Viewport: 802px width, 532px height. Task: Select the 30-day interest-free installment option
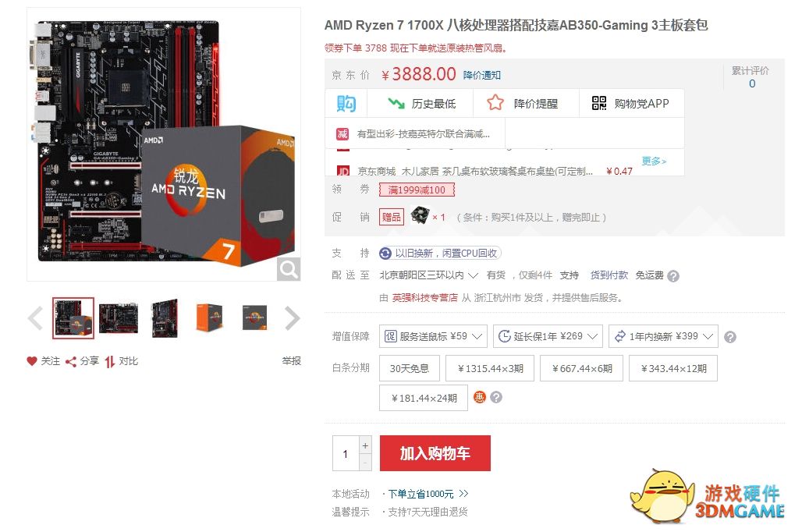point(409,368)
